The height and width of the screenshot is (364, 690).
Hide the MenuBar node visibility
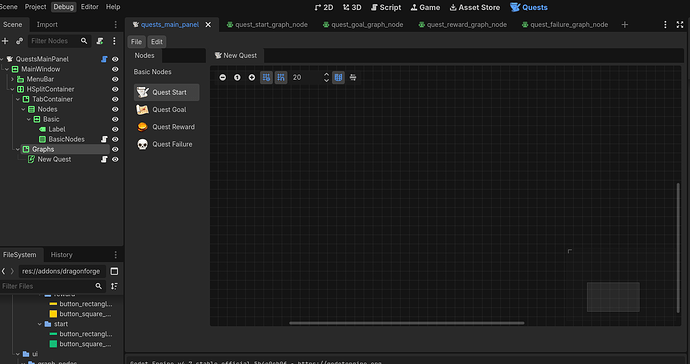click(x=115, y=79)
